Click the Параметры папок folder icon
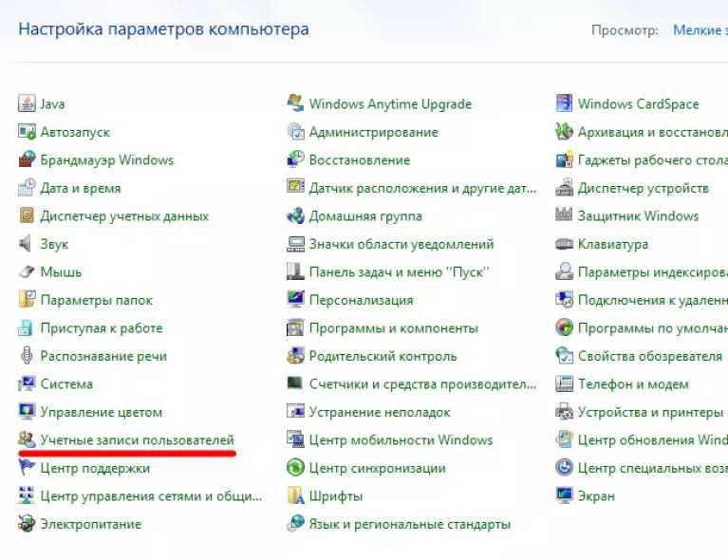 pos(27,300)
